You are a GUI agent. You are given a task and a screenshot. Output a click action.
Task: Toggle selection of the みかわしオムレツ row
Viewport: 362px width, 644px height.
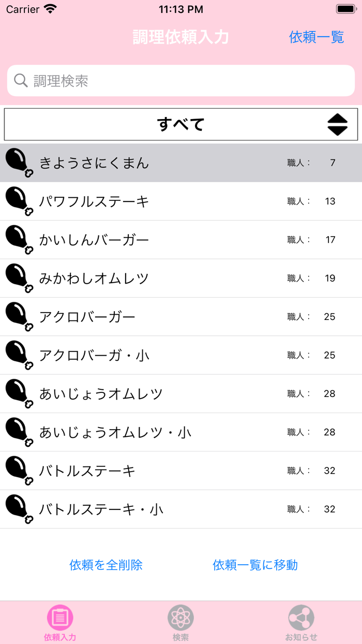click(x=181, y=278)
